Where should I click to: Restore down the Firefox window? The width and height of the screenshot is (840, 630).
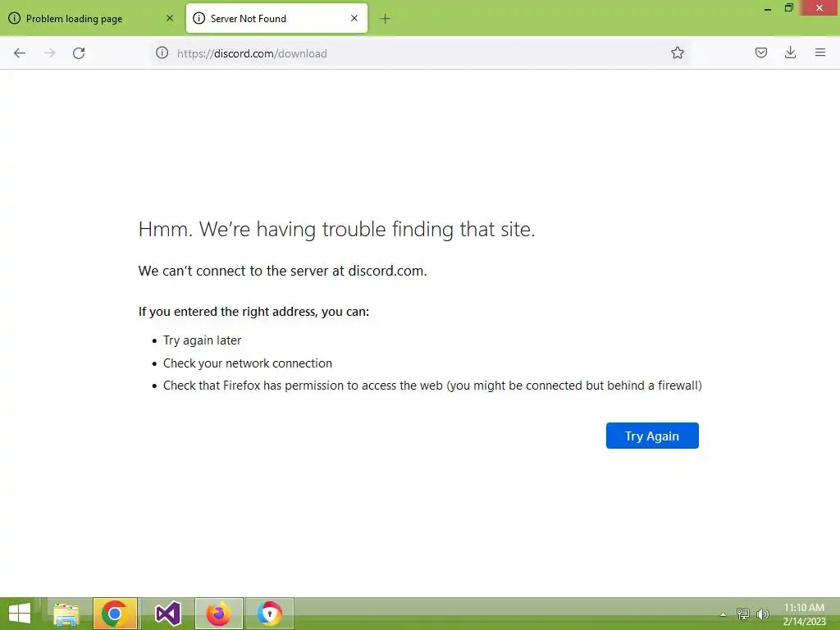coord(788,8)
